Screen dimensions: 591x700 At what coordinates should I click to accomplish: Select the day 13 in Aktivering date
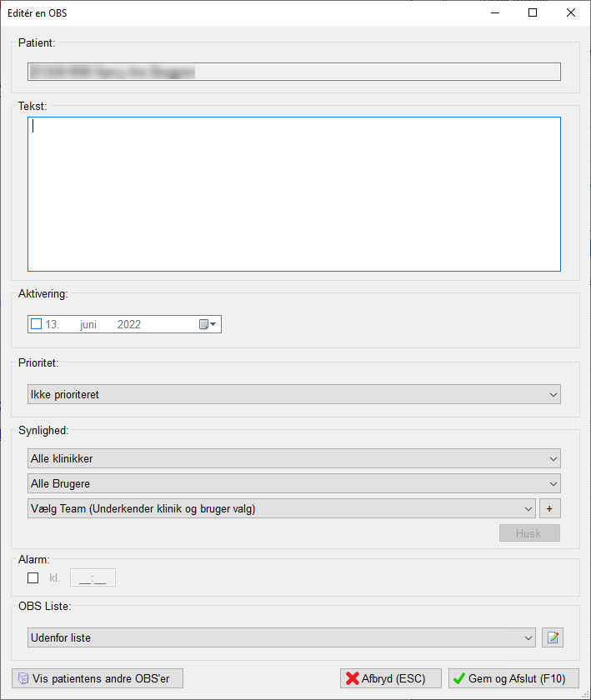coord(53,324)
